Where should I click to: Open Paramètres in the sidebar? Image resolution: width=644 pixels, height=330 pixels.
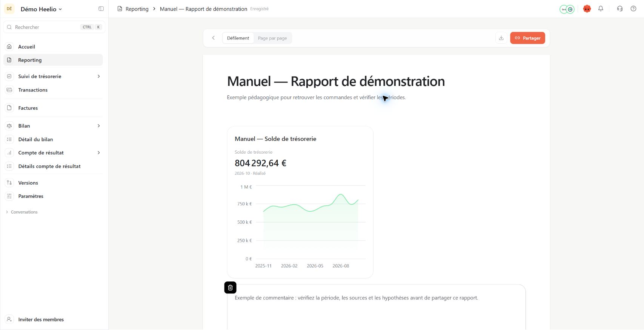tap(53, 196)
